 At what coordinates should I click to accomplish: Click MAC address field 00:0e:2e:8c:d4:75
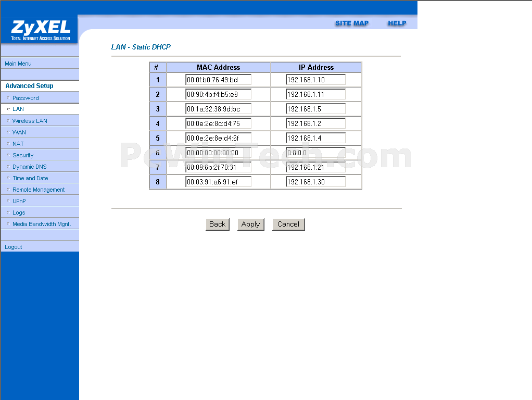(x=219, y=123)
